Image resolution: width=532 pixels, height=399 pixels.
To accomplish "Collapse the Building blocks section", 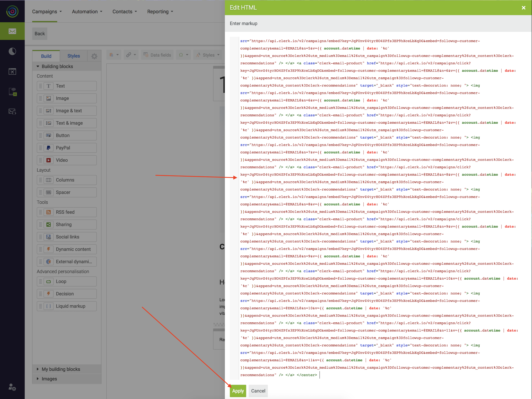I will [57, 66].
